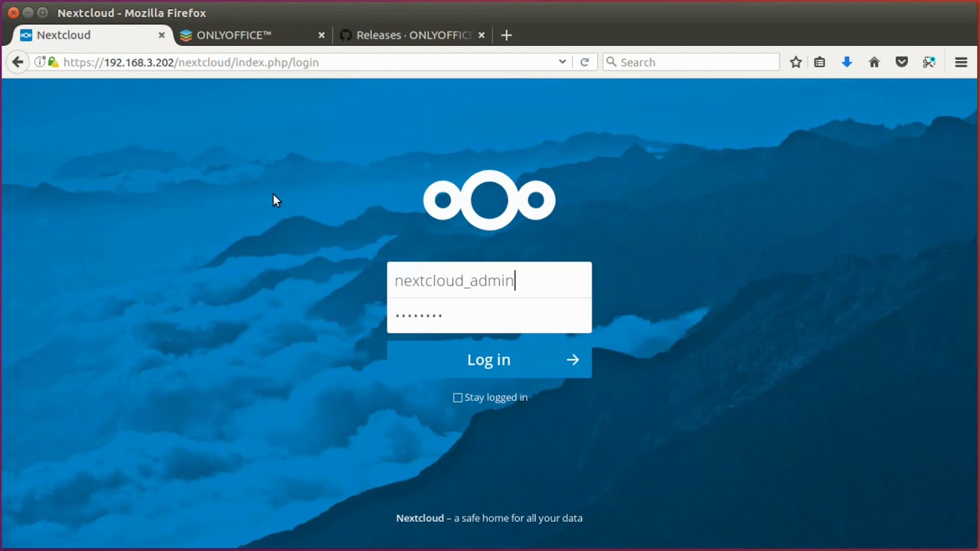
Task: Click the extension icon beside the Pocket icon
Action: point(929,62)
